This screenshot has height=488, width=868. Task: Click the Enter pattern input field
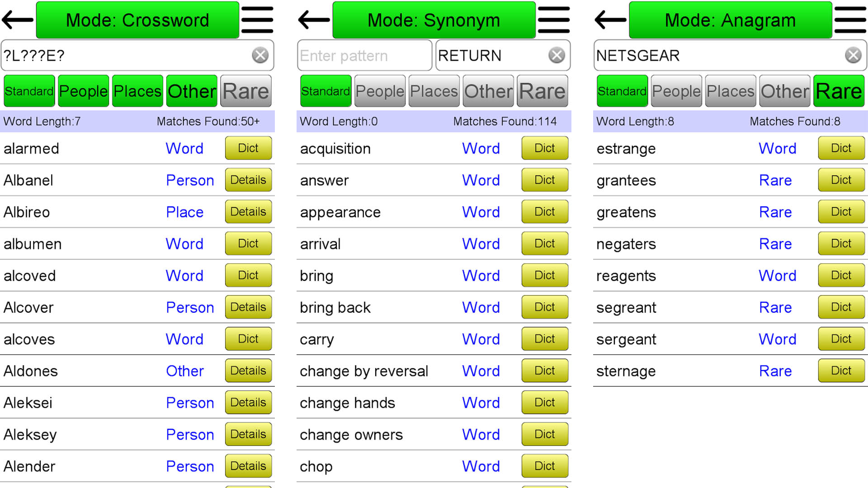click(364, 56)
